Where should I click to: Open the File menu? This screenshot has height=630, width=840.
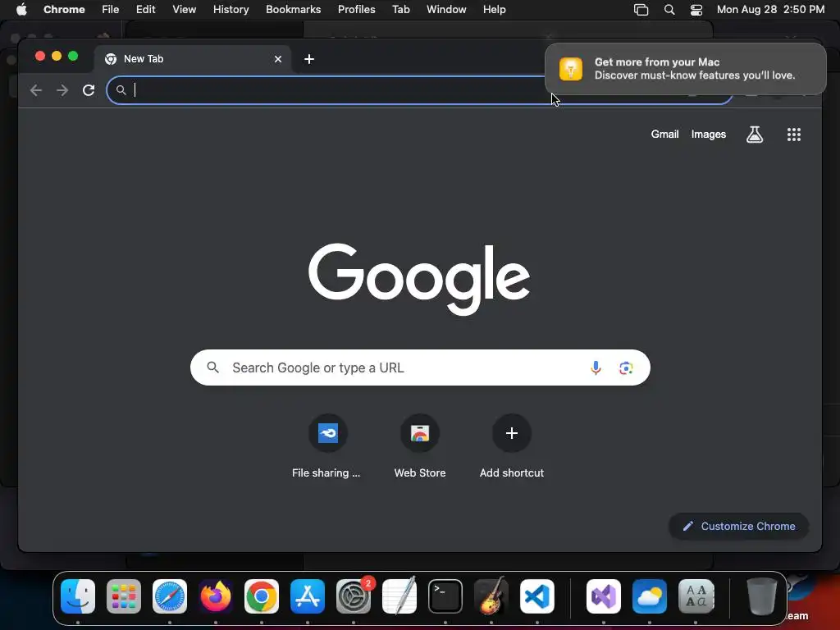point(111,9)
